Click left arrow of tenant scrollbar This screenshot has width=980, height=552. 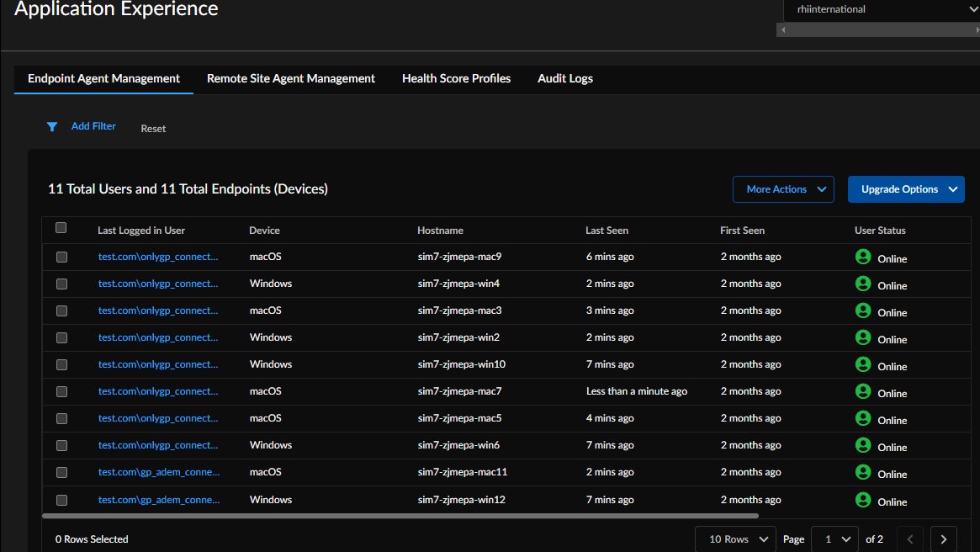(x=782, y=30)
